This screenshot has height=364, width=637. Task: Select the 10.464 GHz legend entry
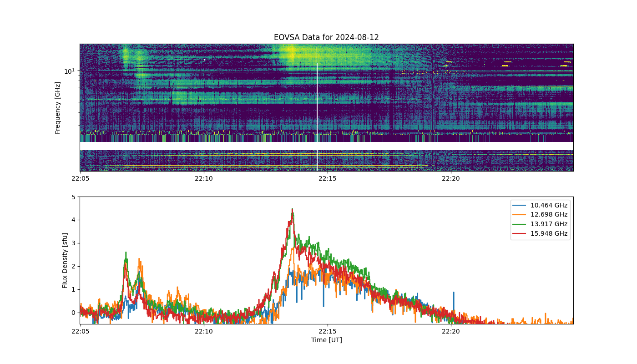540,205
